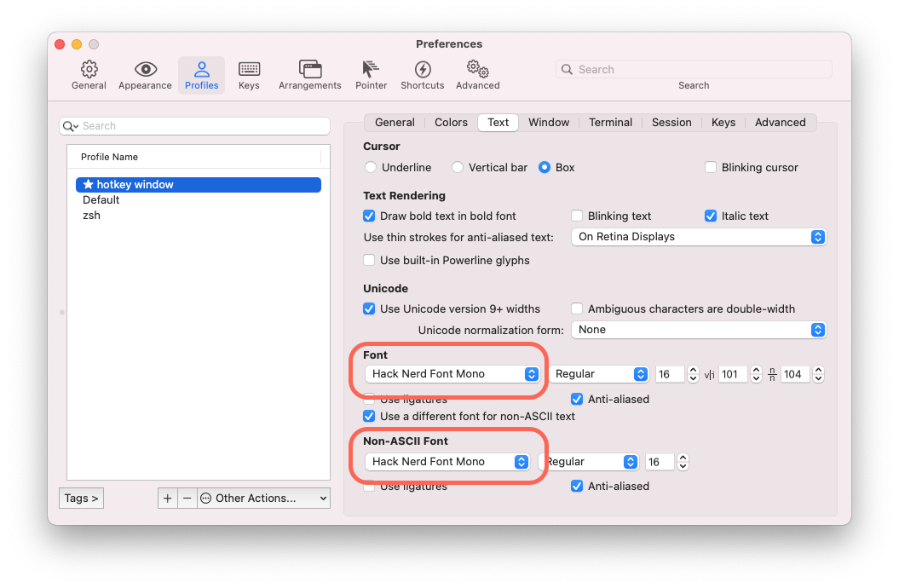Open Arrangements toolbar icon
The width and height of the screenshot is (899, 588).
pos(310,69)
